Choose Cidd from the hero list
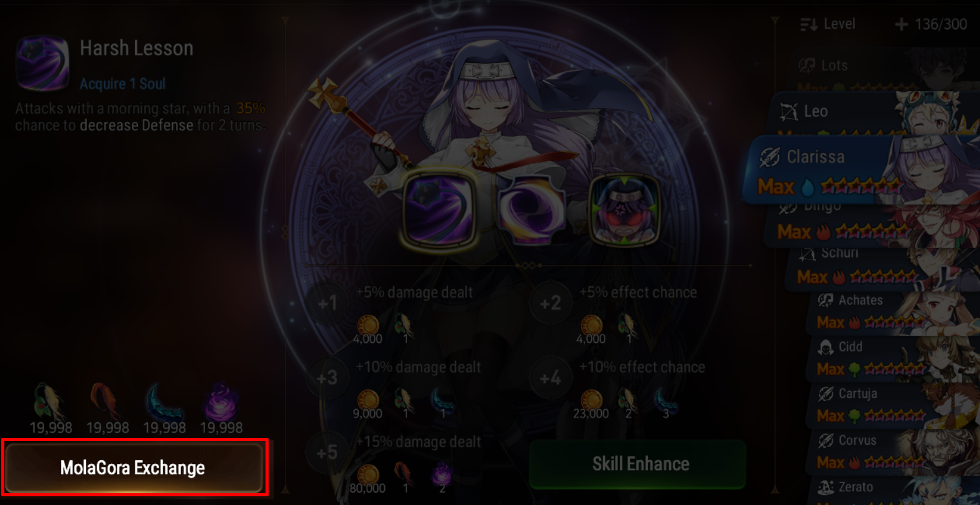This screenshot has height=505, width=980. click(x=895, y=359)
